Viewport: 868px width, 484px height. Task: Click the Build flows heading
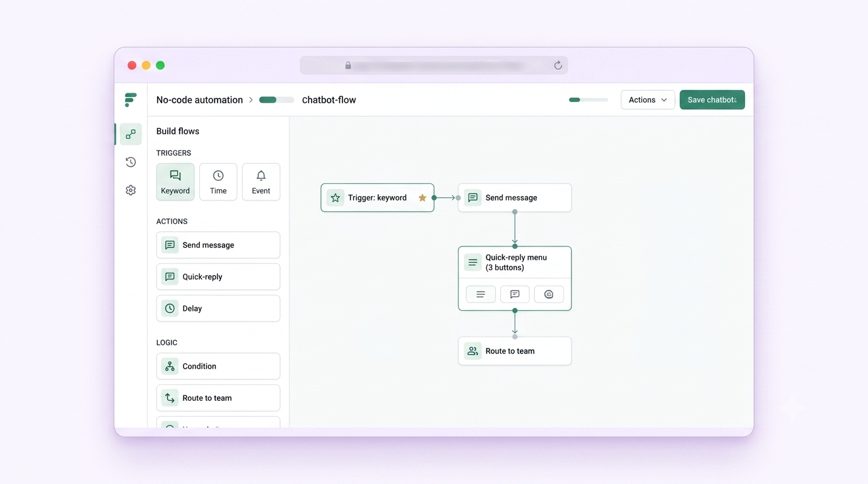pyautogui.click(x=178, y=131)
